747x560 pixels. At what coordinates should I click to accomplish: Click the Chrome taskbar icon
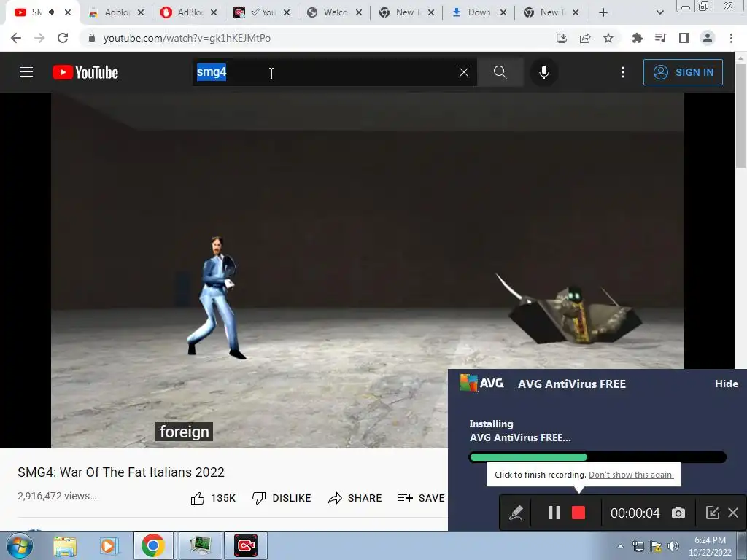pos(153,545)
